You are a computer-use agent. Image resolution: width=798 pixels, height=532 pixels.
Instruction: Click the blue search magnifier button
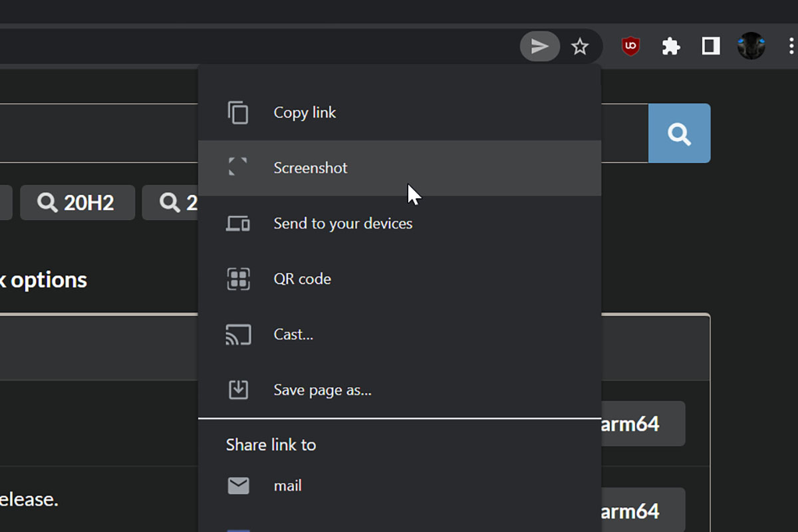pyautogui.click(x=679, y=133)
